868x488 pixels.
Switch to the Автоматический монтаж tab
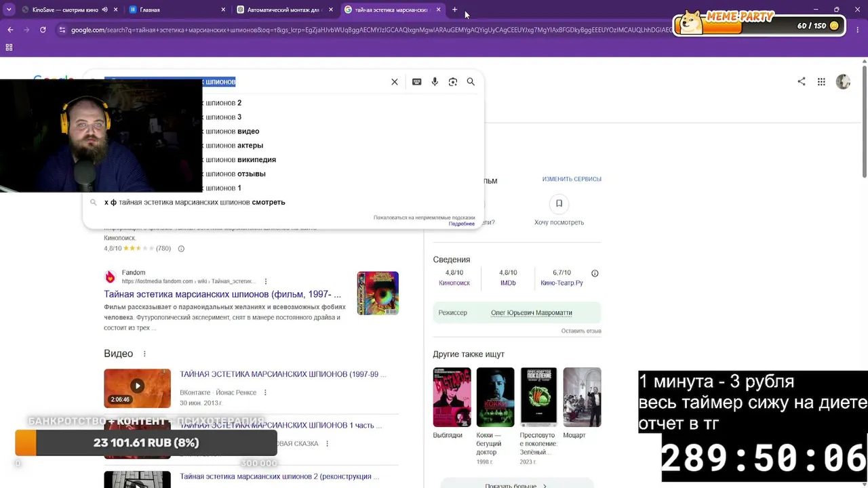285,10
